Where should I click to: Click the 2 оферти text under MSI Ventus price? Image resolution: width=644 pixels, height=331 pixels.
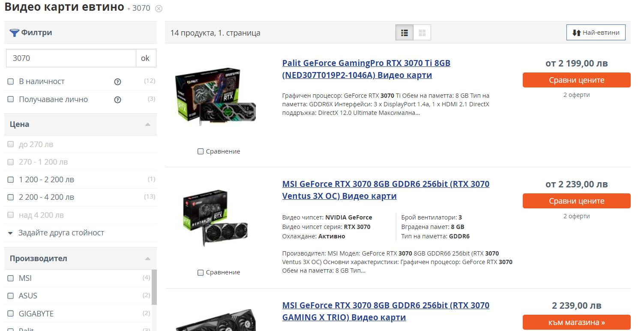[x=576, y=216]
